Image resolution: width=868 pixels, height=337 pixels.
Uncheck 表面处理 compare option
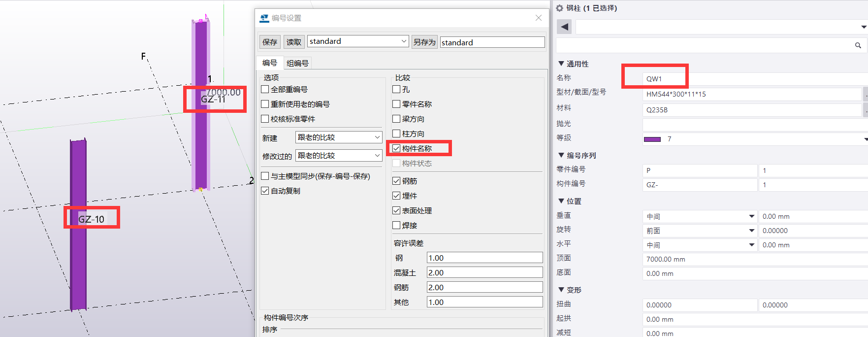click(x=396, y=210)
